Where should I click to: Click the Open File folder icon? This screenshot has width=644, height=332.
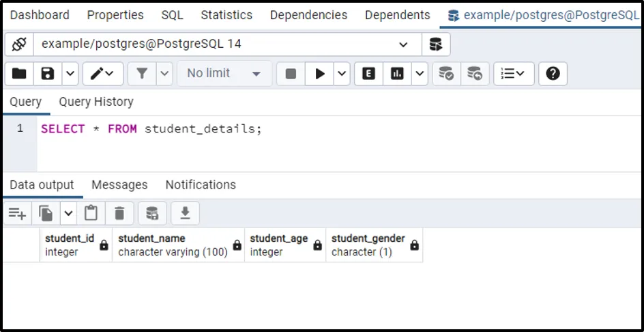20,74
